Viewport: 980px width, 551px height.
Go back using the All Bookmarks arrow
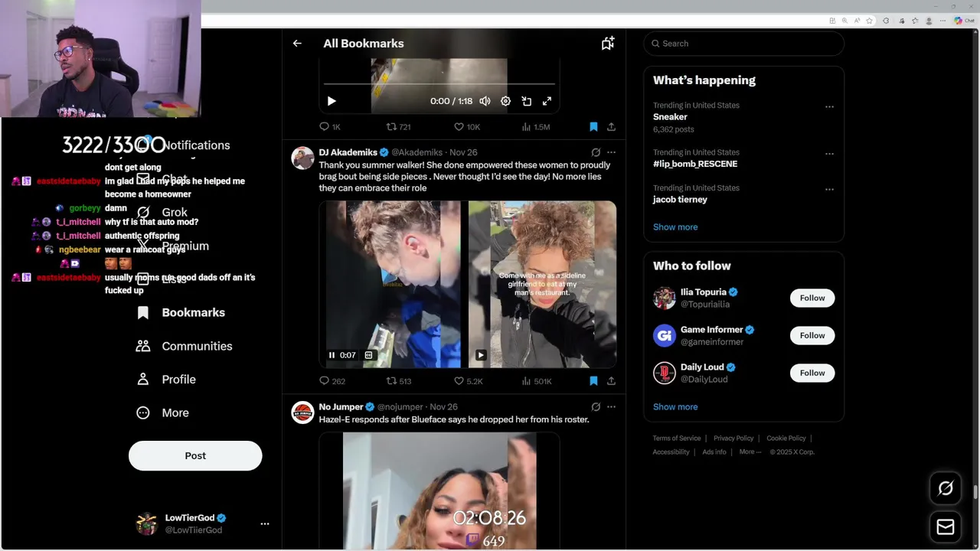pos(297,44)
